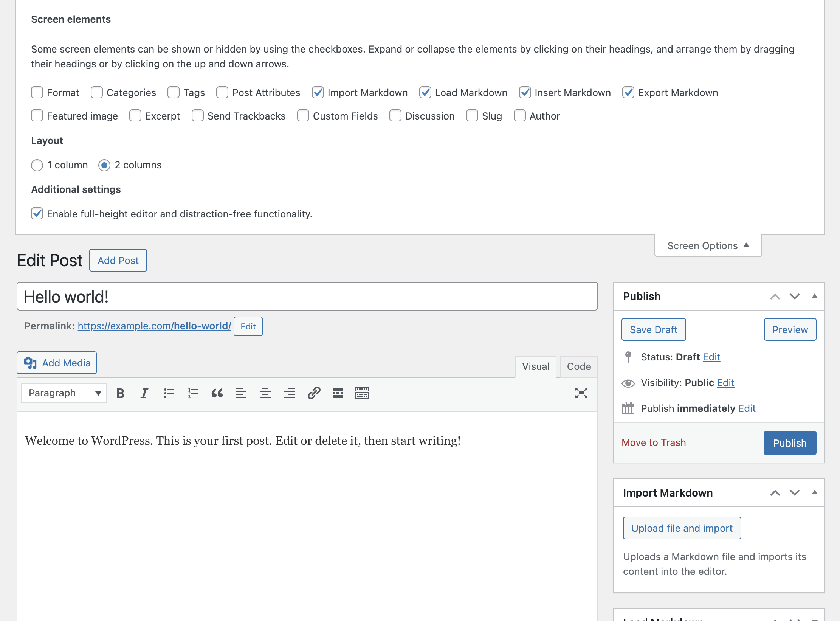840x621 pixels.
Task: Insert a bulleted list
Action: click(x=169, y=393)
